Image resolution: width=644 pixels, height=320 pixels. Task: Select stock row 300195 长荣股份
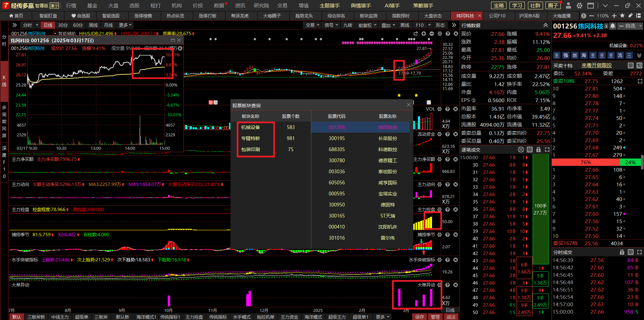pos(361,138)
